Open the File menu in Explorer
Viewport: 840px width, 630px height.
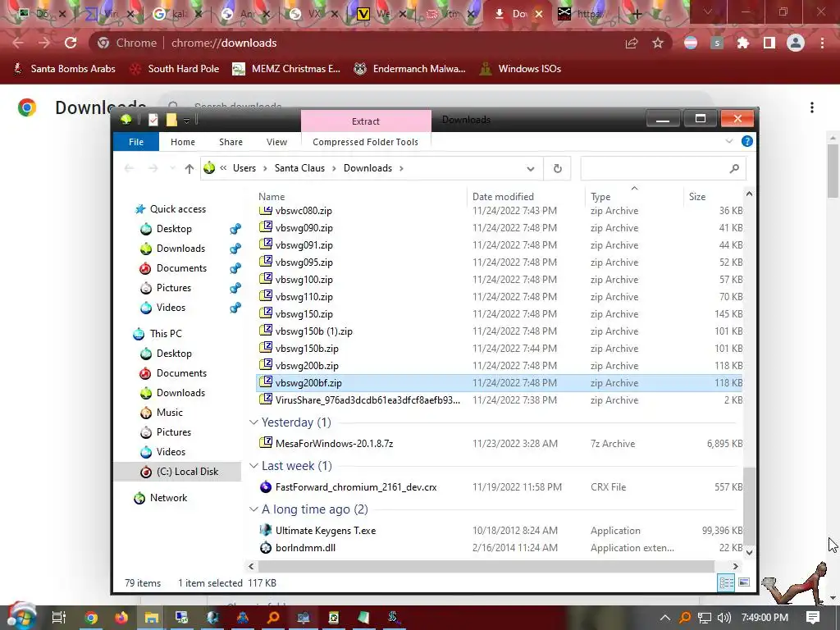[x=136, y=142]
